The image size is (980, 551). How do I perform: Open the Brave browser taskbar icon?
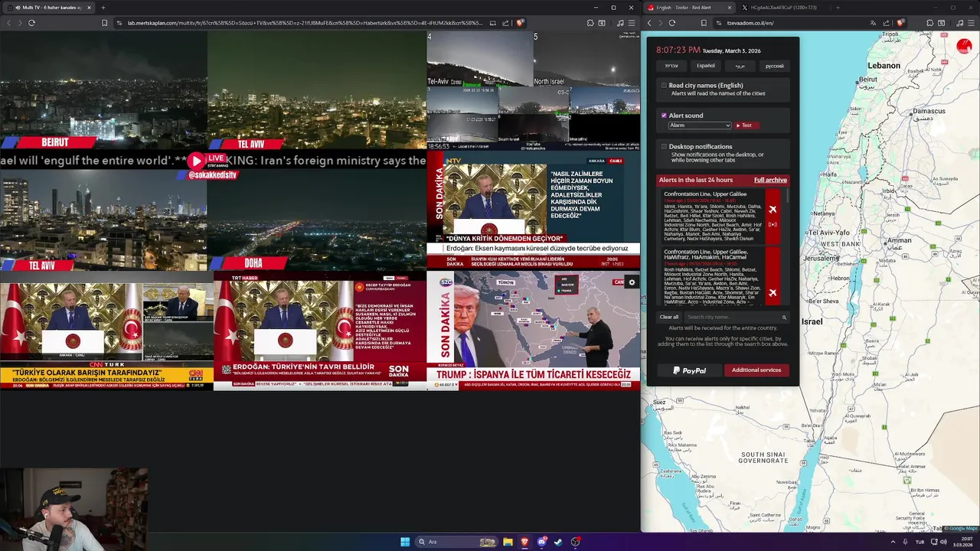[524, 542]
